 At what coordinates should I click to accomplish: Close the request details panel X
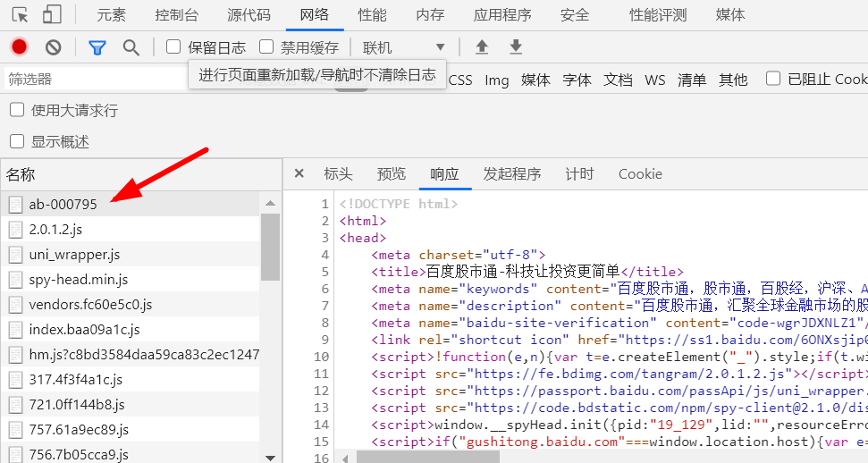[x=299, y=174]
